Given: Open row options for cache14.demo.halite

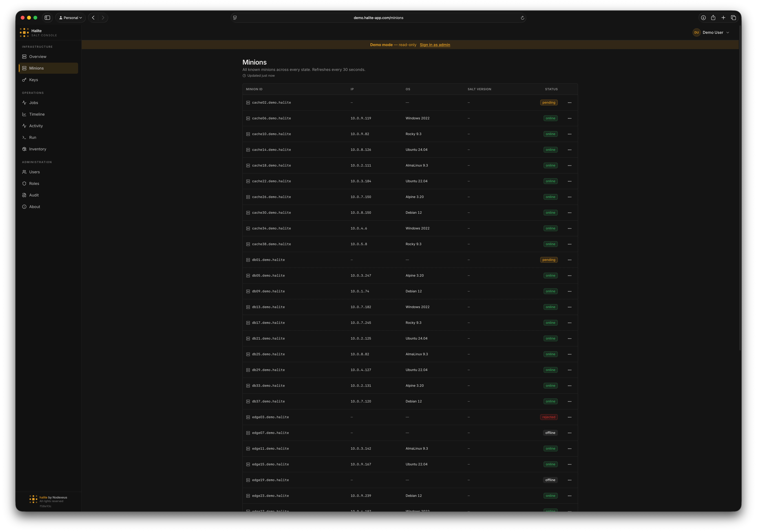Looking at the screenshot, I should coord(569,150).
